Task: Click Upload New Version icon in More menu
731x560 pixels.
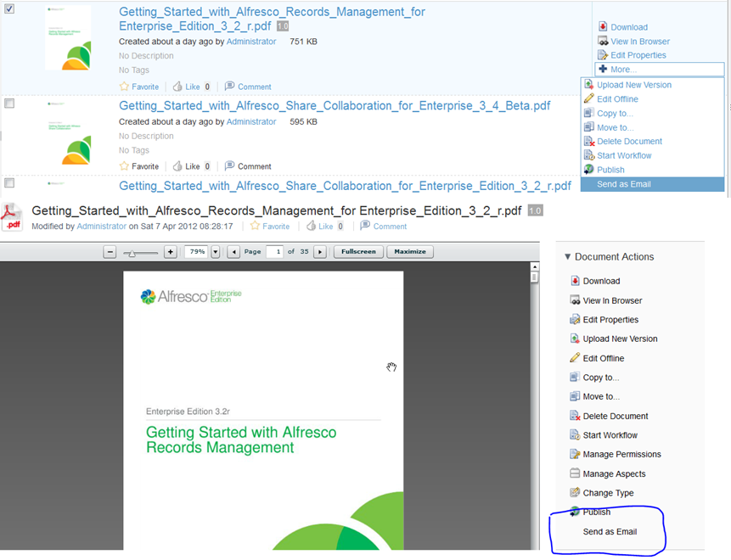Action: pos(589,84)
